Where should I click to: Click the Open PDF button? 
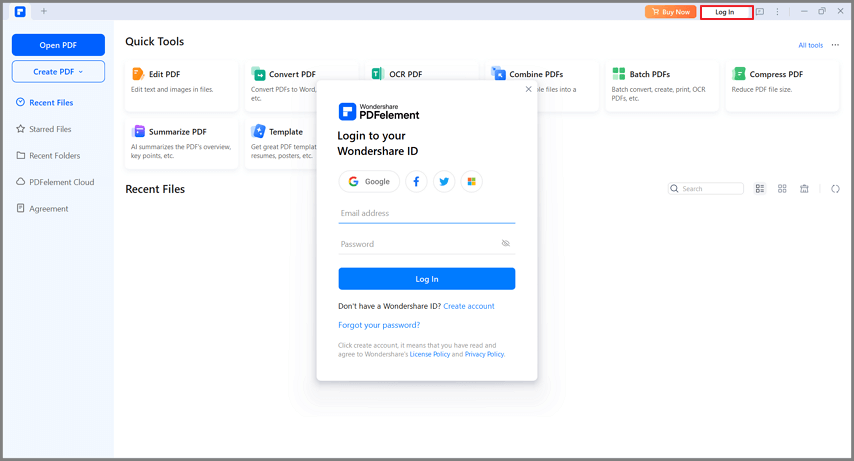coord(58,45)
